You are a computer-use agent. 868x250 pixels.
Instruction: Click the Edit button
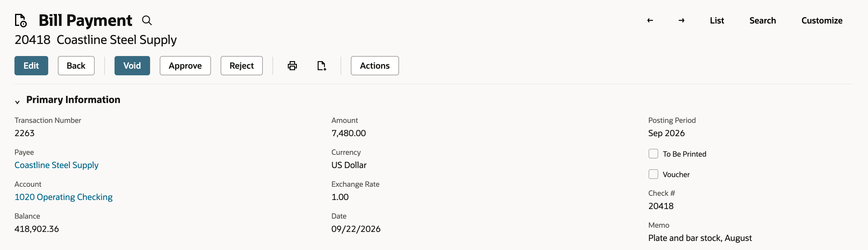click(31, 66)
